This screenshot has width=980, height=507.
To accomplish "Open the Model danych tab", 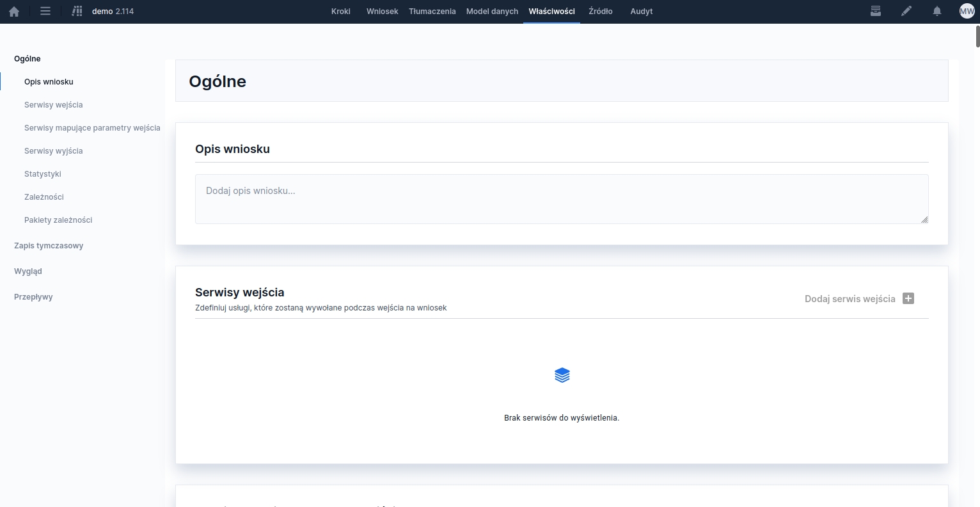I will [492, 12].
